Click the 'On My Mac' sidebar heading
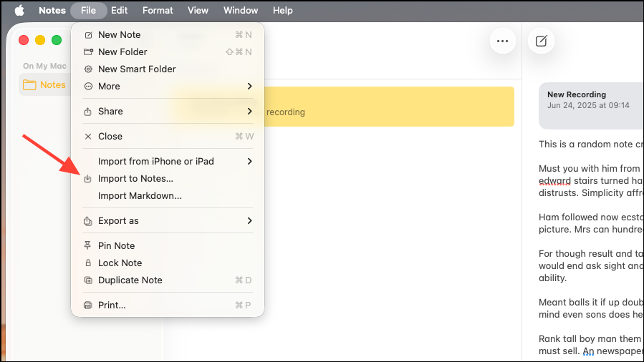This screenshot has height=362, width=644. pyautogui.click(x=44, y=66)
